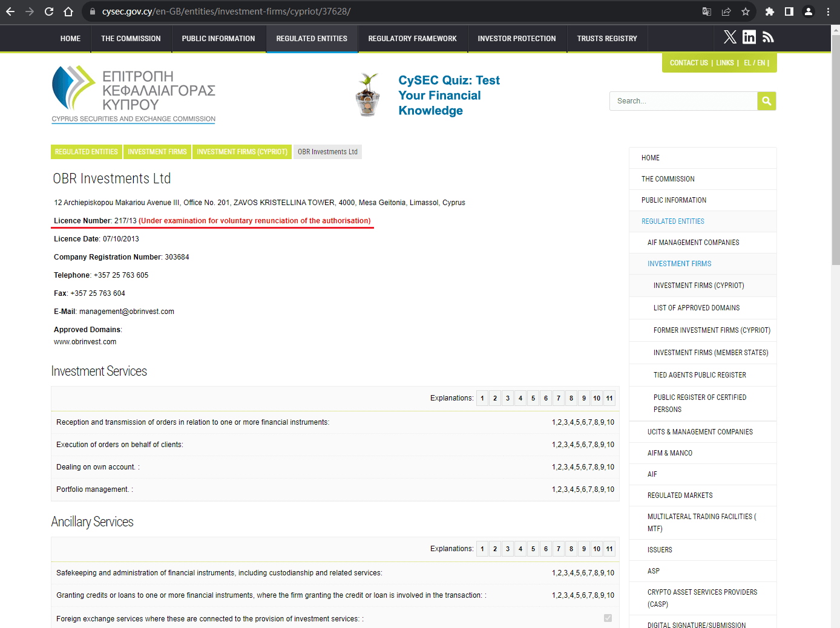The image size is (840, 628).
Task: Click the CySEC logo
Action: (134, 94)
